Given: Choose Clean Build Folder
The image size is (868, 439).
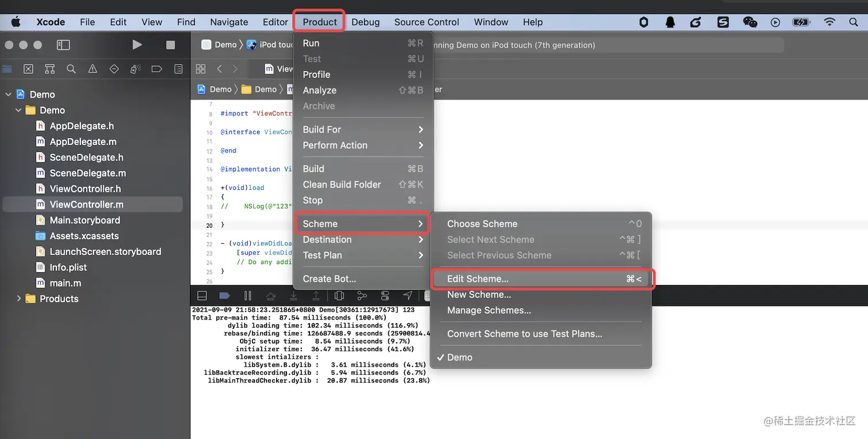Looking at the screenshot, I should tap(363, 184).
